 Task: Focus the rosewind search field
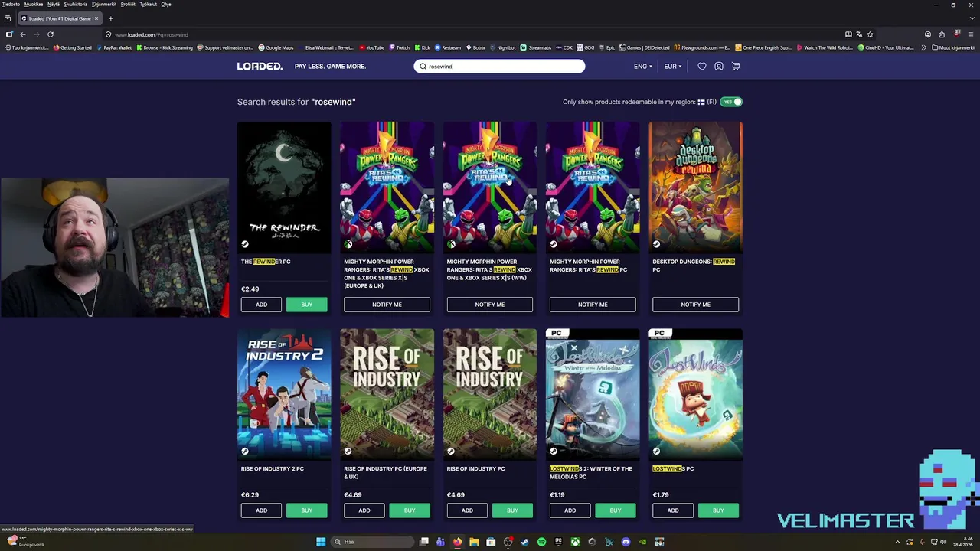pos(499,67)
